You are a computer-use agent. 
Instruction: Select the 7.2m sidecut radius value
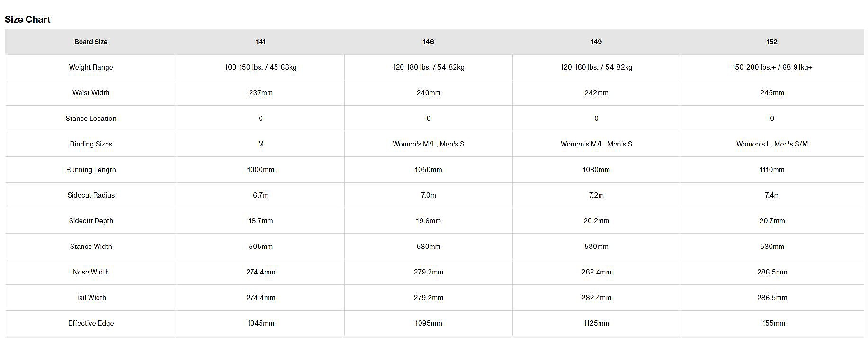click(x=596, y=195)
